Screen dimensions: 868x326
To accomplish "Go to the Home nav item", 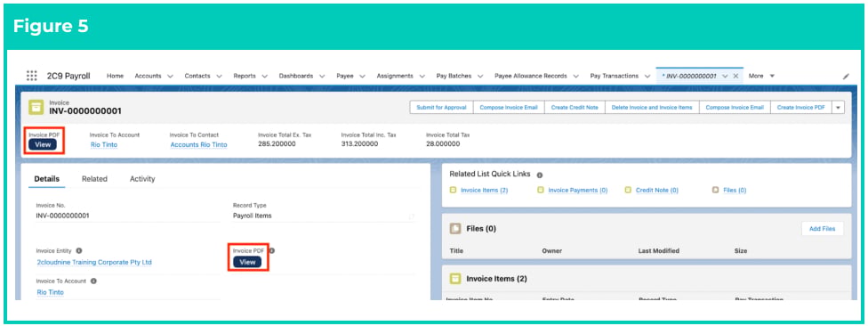I will (x=115, y=76).
